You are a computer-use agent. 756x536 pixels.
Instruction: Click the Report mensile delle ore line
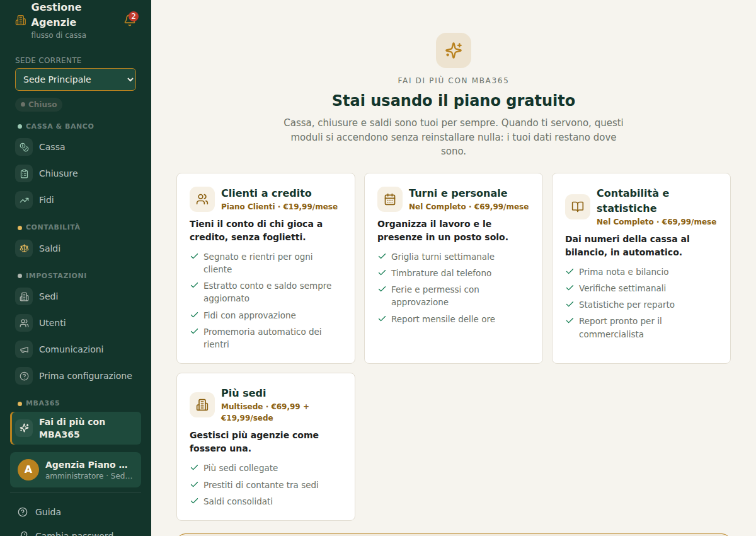(443, 319)
